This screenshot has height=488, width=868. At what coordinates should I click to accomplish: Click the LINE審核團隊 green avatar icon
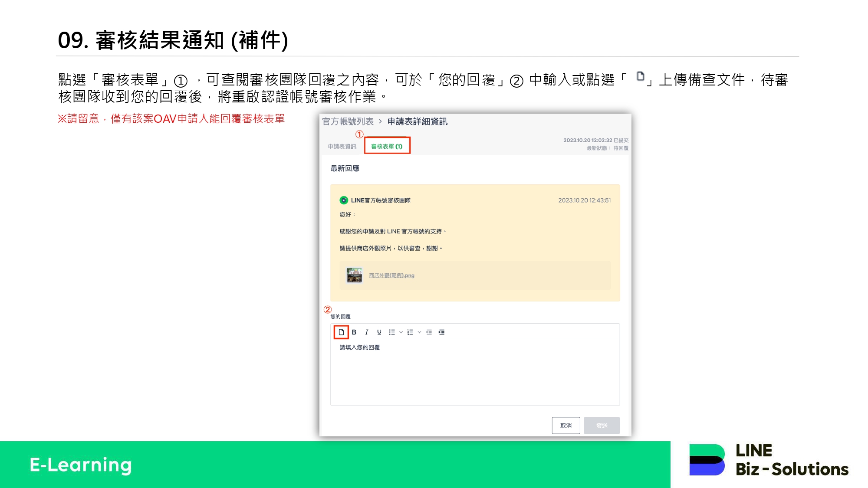[x=344, y=200]
